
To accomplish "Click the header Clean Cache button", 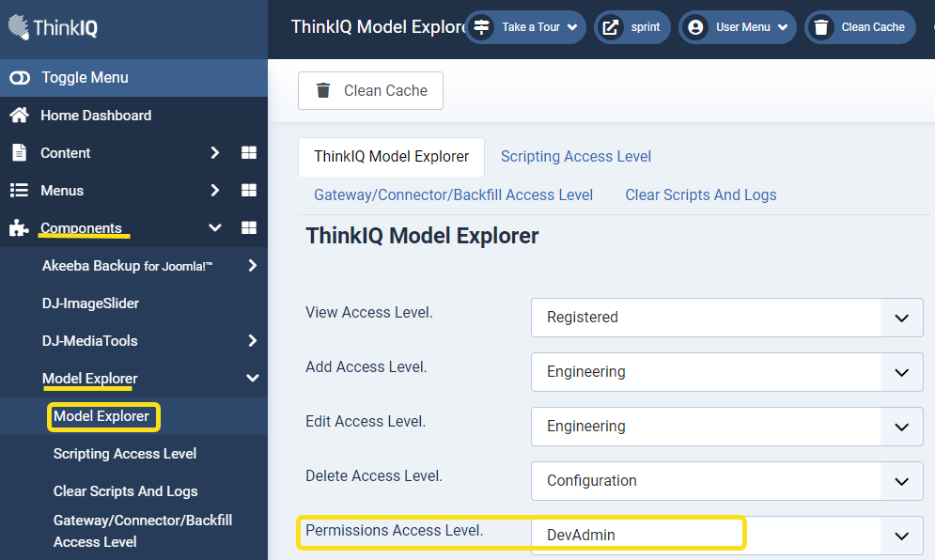I will 860,27.
